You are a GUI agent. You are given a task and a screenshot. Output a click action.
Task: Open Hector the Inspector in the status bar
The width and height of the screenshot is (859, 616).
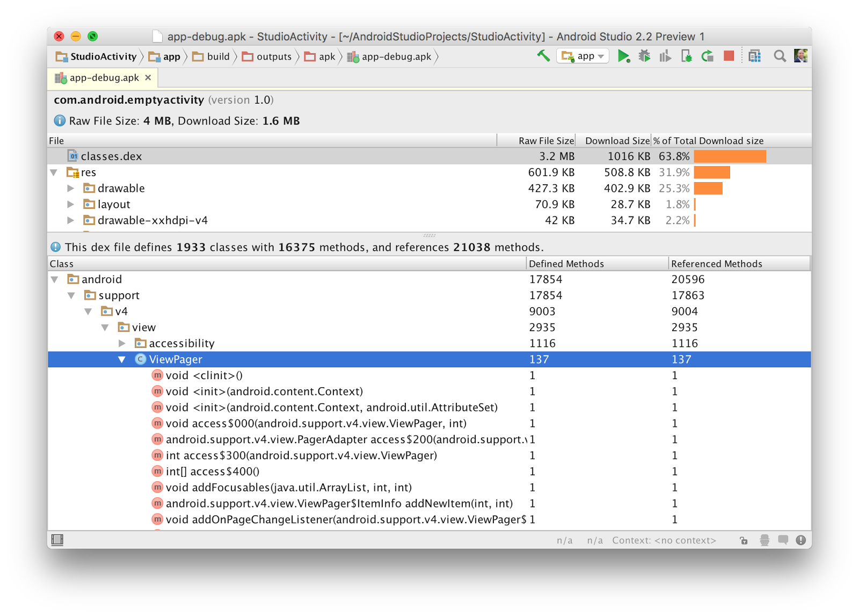point(764,540)
